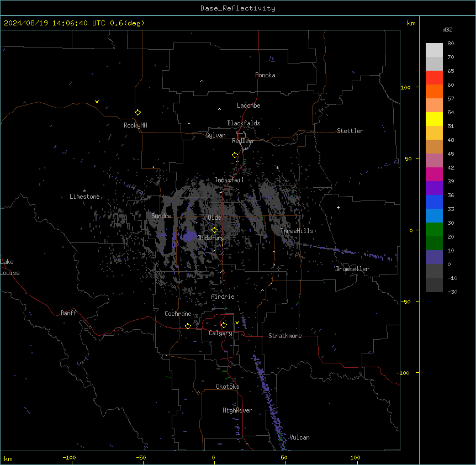The width and height of the screenshot is (476, 465).
Task: Click the Strathmore town label
Action: coord(285,336)
